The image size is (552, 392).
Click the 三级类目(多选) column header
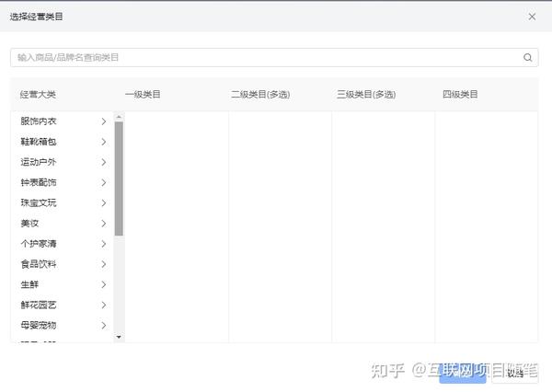point(366,95)
